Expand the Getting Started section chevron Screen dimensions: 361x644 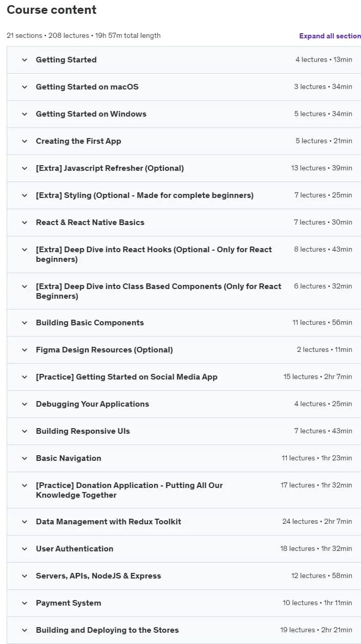(24, 60)
